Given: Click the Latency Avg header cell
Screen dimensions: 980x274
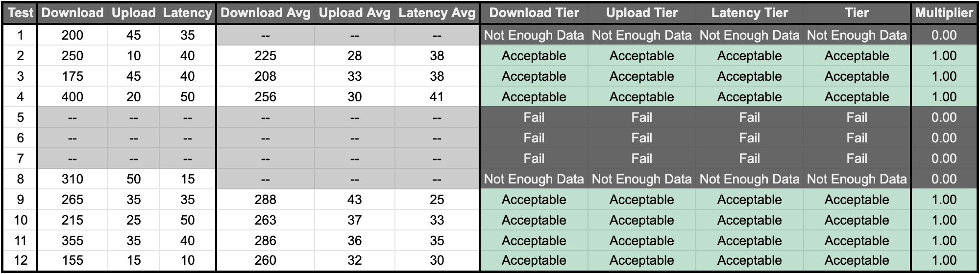Looking at the screenshot, I should 437,13.
